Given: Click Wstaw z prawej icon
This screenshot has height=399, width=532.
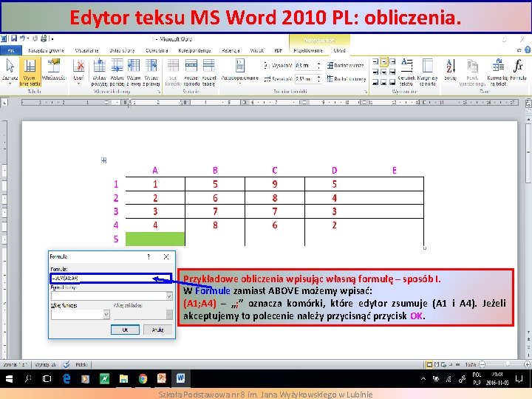Looking at the screenshot, I should [151, 66].
